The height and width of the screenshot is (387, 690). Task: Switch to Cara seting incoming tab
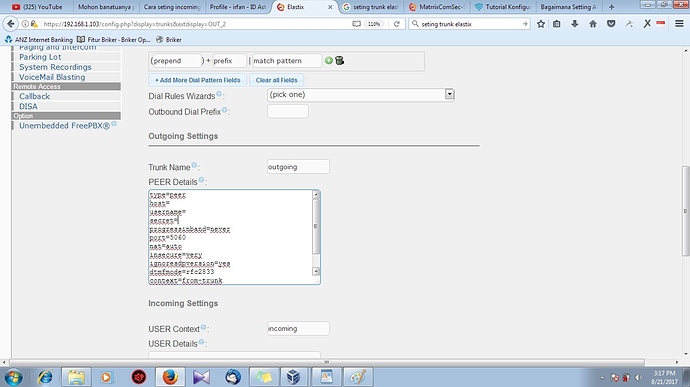[172, 7]
